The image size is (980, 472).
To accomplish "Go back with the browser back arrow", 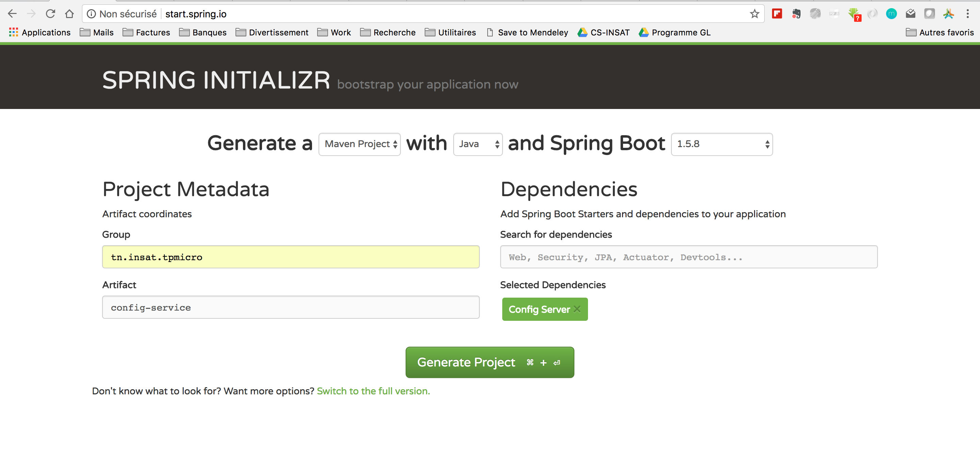I will [x=12, y=14].
